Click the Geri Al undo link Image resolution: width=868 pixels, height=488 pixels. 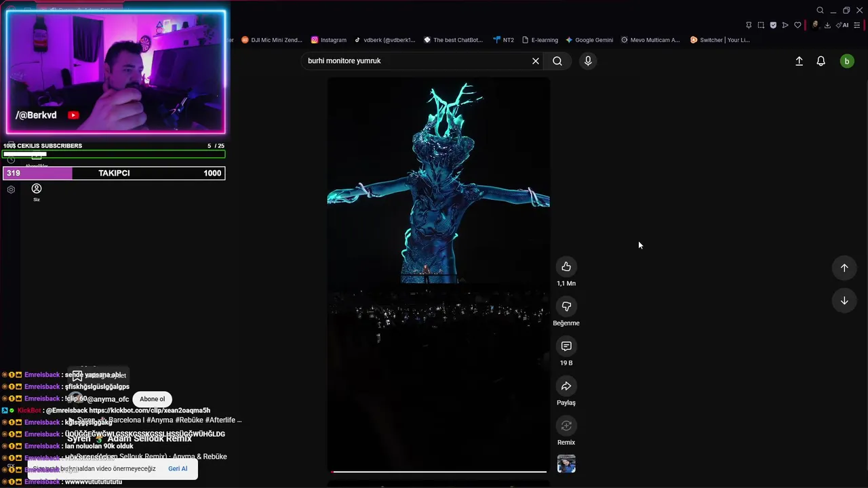(178, 468)
